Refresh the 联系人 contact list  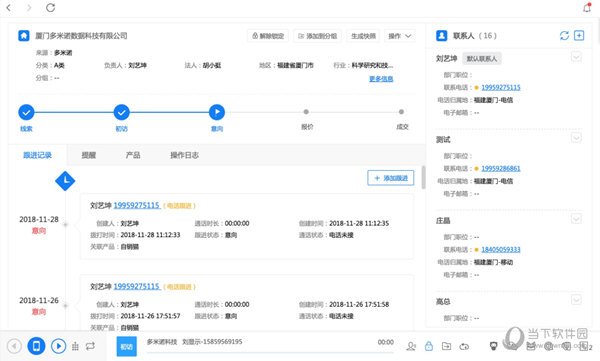564,36
